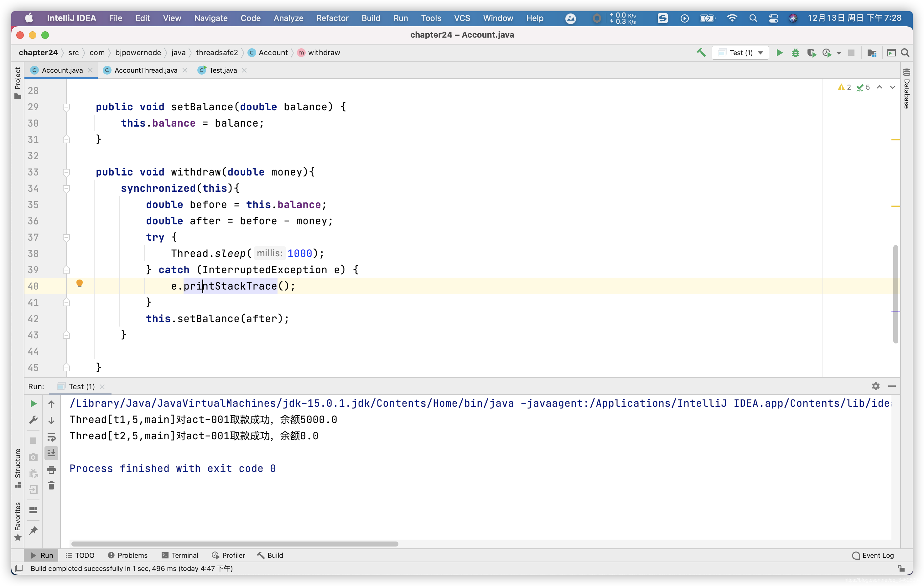
Task: Click the Rerun icon in Run panel
Action: coord(34,404)
